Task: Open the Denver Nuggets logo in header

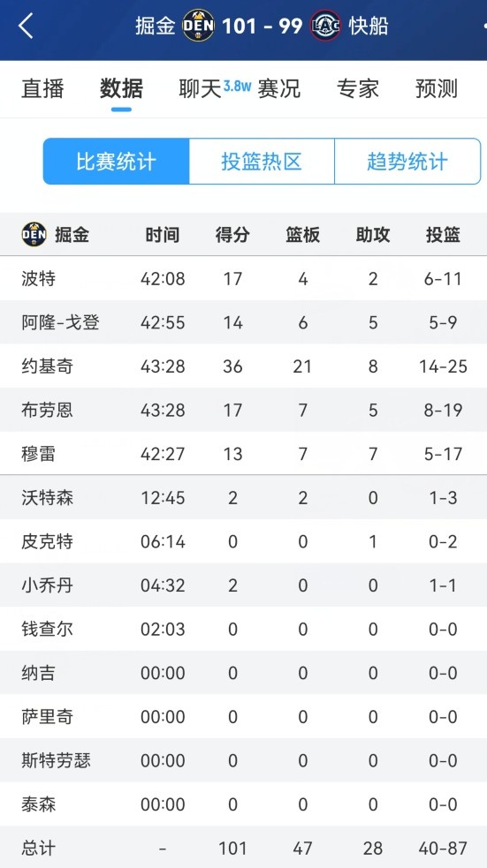Action: tap(198, 26)
